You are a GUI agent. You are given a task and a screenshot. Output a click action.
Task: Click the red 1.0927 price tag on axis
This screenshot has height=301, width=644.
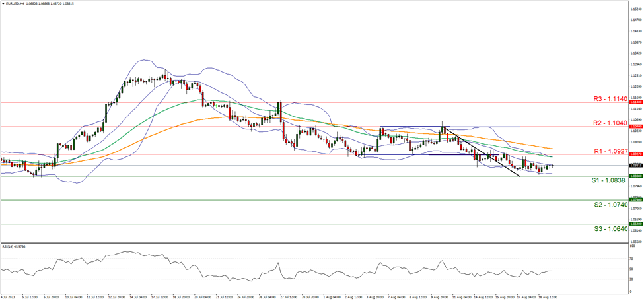tap(635, 154)
